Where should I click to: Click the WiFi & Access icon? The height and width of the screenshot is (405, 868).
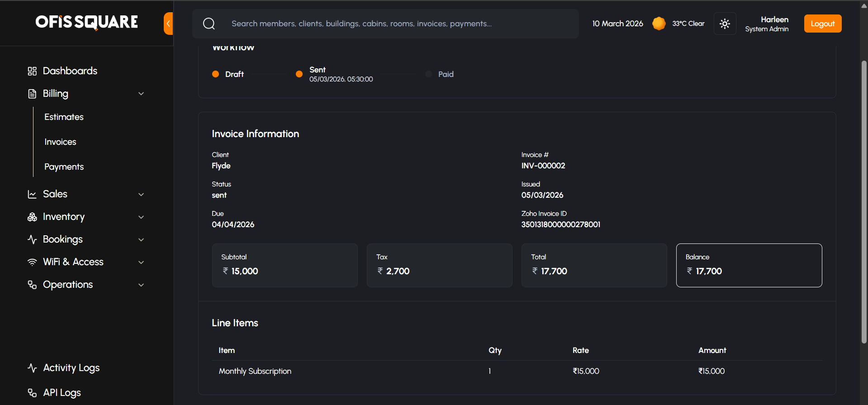tap(32, 262)
